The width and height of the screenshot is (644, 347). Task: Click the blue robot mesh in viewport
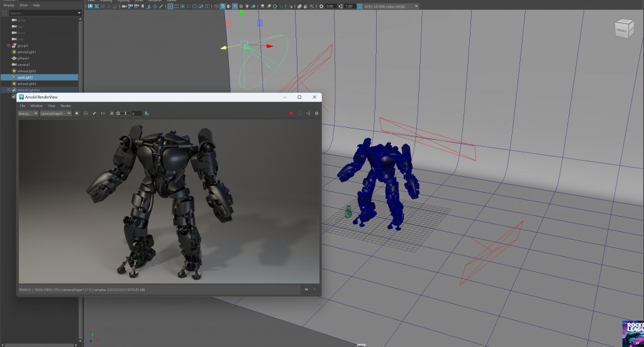380,183
